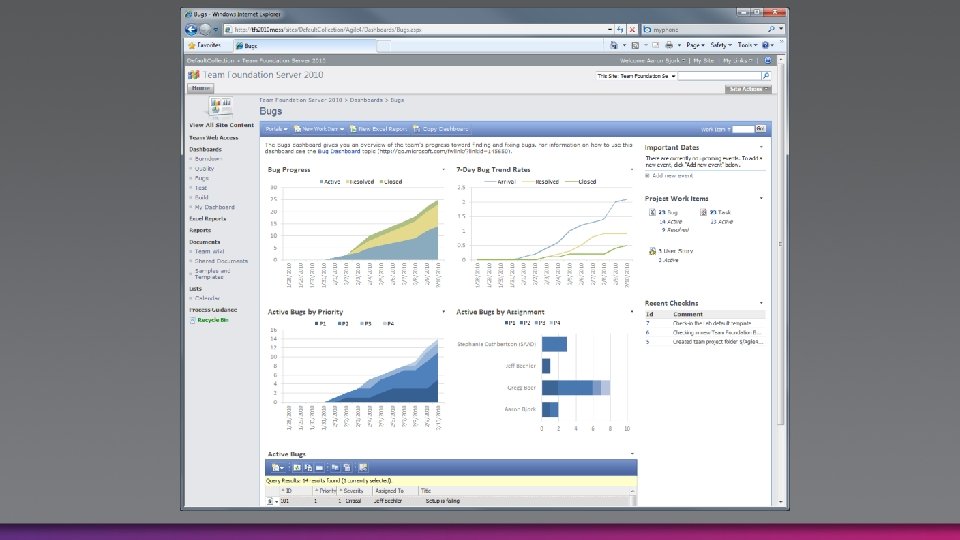Open Shared Documents in sidebar
Viewport: 960px width, 540px height.
click(221, 261)
